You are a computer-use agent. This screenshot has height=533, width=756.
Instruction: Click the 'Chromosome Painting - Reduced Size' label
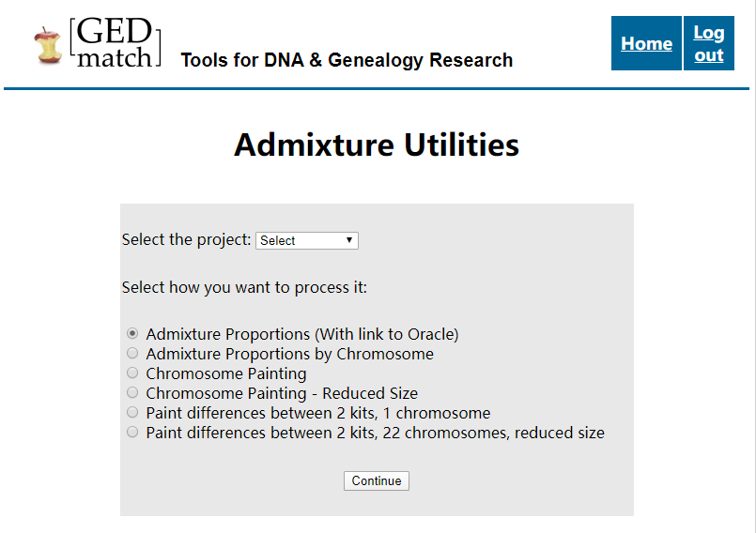(282, 393)
